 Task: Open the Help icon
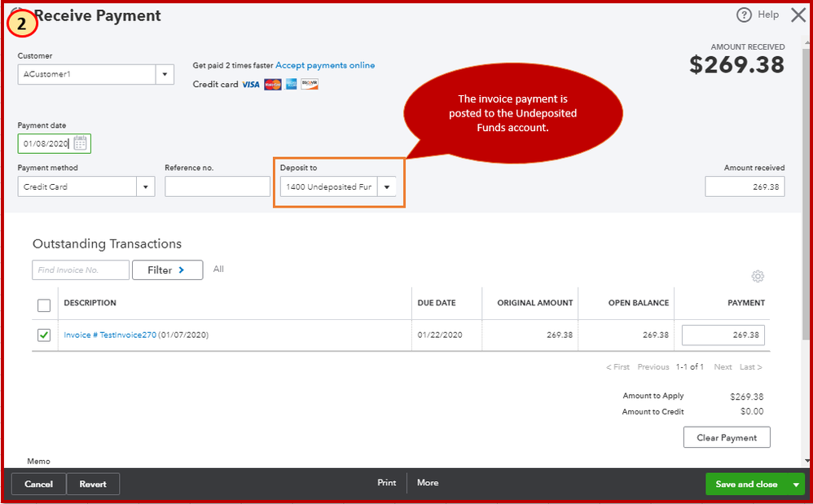[x=743, y=14]
